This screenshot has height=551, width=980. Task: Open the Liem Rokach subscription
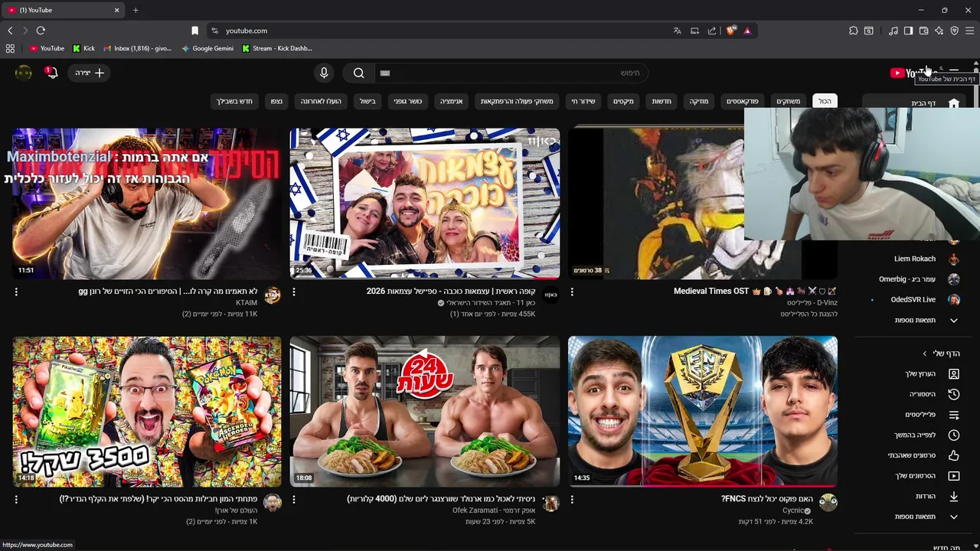click(x=915, y=259)
